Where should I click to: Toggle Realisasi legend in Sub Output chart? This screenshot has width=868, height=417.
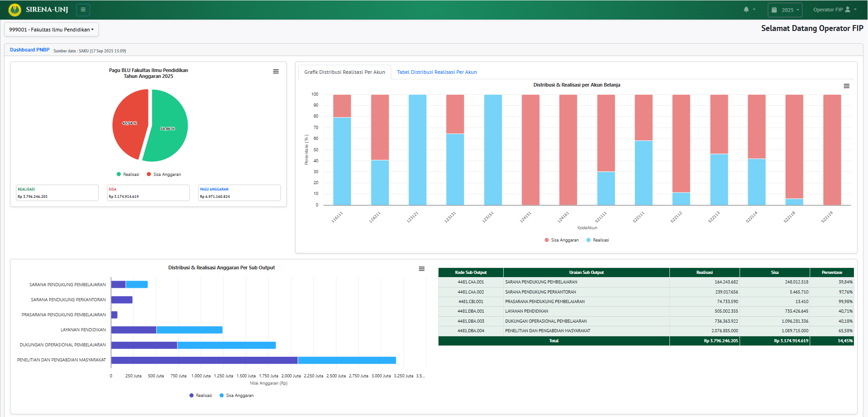[x=201, y=396]
